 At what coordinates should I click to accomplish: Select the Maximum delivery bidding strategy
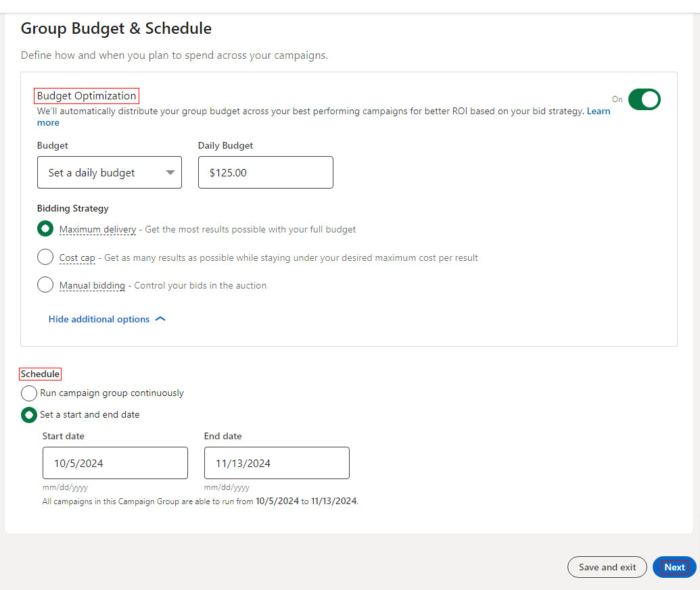click(x=45, y=229)
